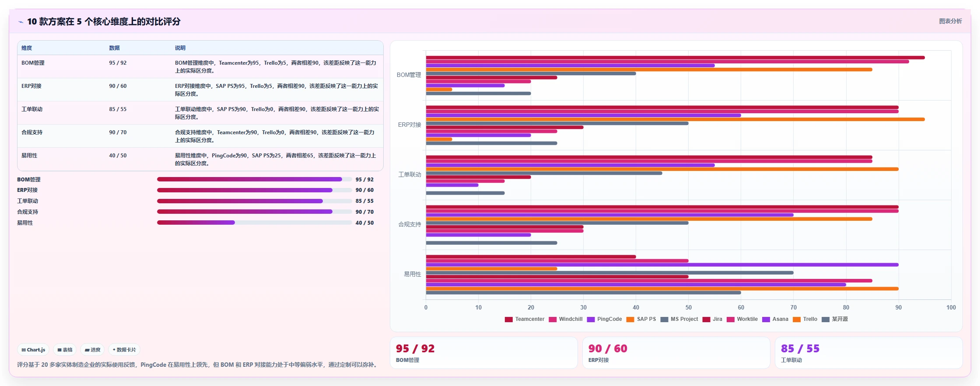Toggle the SAP PS legend item
The image size is (980, 386).
641,319
